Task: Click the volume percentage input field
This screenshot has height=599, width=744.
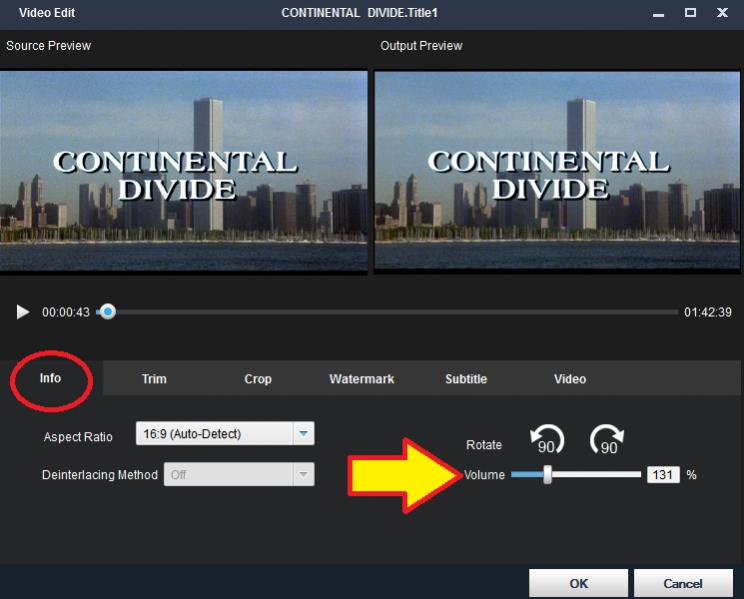Action: coord(663,475)
